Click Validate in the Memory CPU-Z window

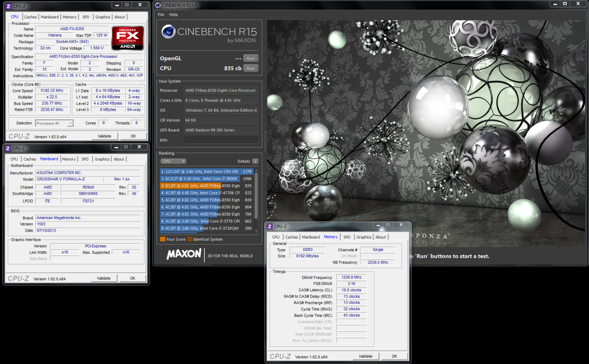pos(366,356)
